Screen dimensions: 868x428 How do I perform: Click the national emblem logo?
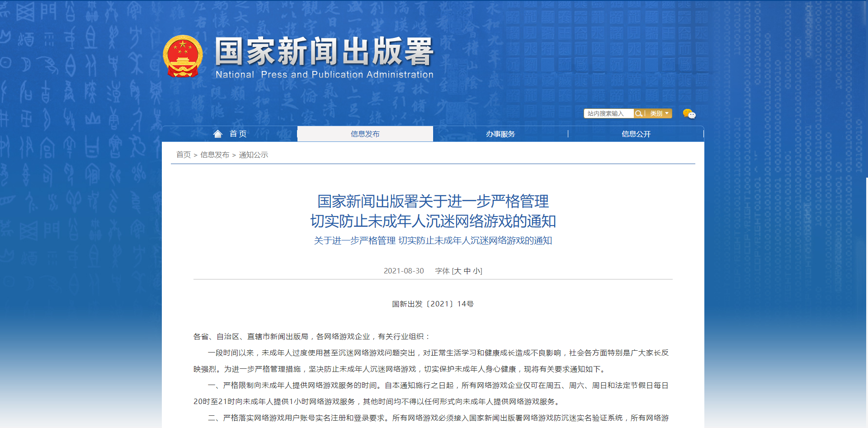tap(183, 56)
